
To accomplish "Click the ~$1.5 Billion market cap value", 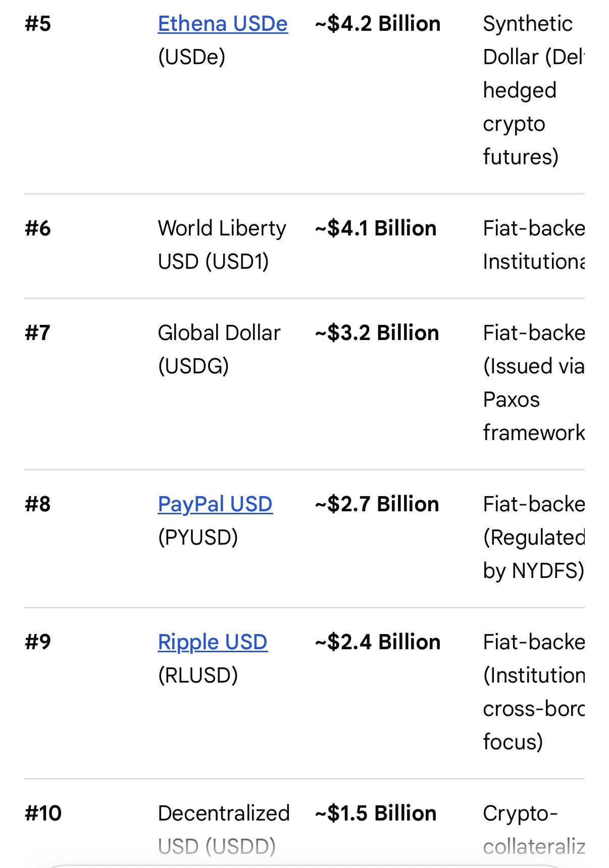I will (x=376, y=813).
